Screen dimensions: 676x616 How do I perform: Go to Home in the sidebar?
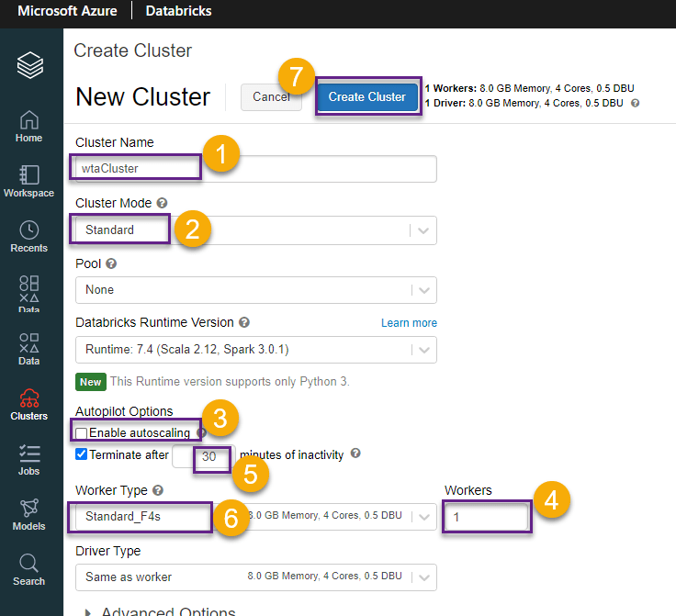pos(29,126)
